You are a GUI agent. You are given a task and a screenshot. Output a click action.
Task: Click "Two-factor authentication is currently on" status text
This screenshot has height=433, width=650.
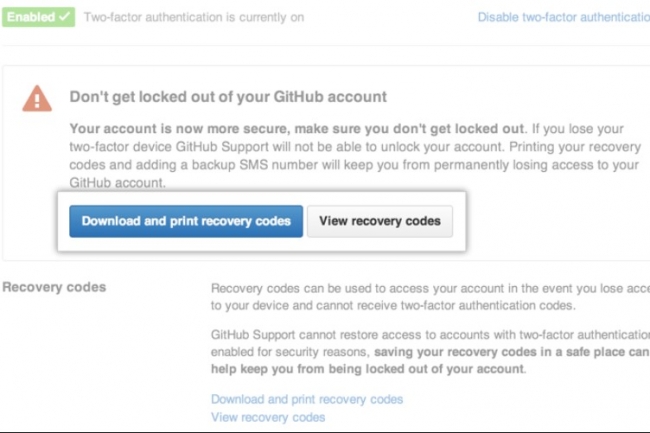click(194, 17)
